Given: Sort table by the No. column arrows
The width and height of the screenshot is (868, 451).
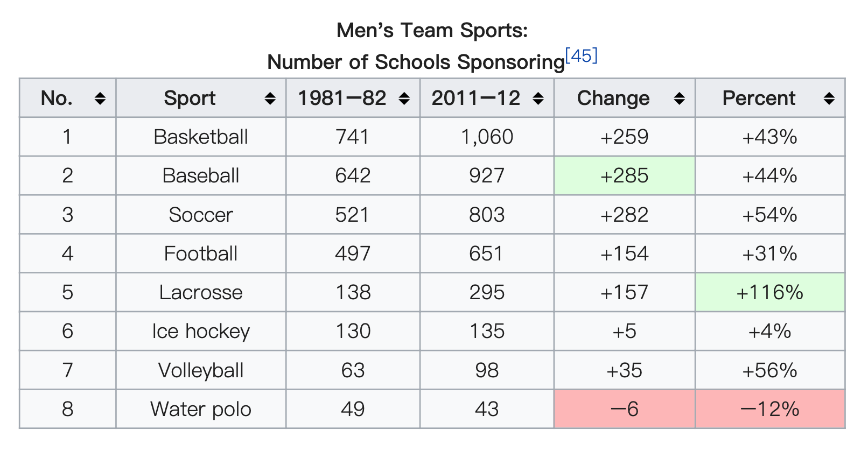Looking at the screenshot, I should [100, 98].
